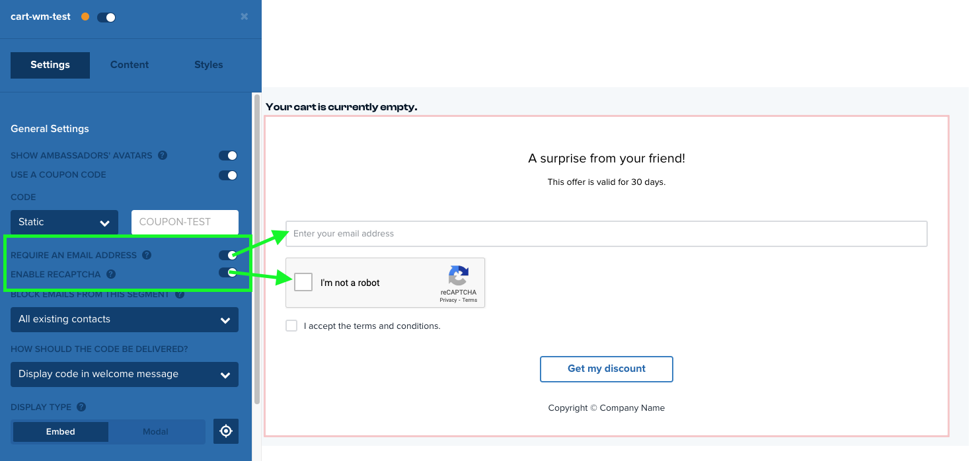Click the Get my discount button

point(606,369)
